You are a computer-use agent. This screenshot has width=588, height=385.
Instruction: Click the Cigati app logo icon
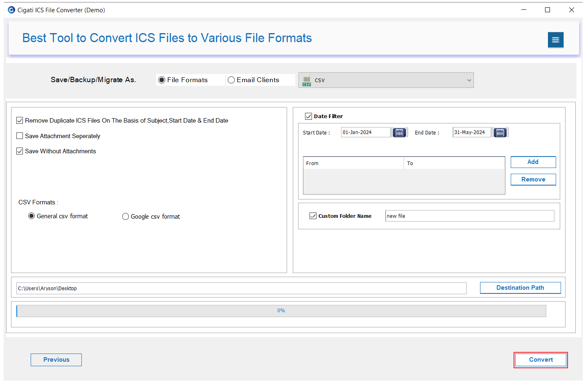tap(11, 10)
